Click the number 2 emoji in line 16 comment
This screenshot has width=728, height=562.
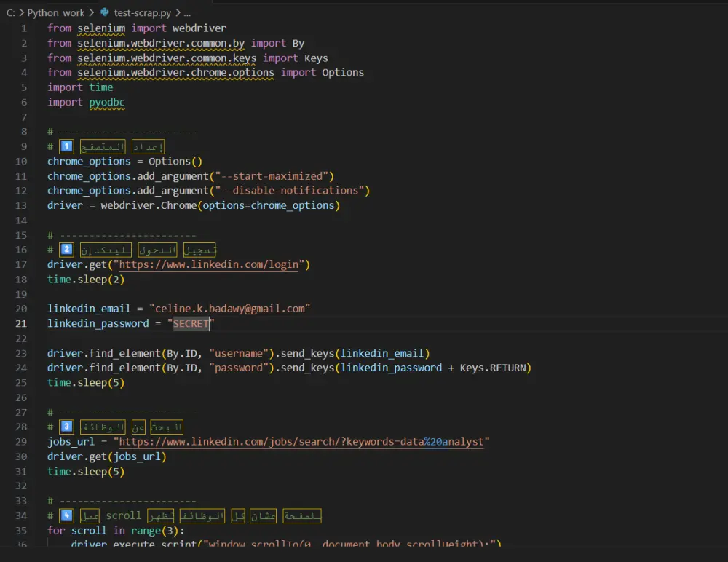pos(66,250)
